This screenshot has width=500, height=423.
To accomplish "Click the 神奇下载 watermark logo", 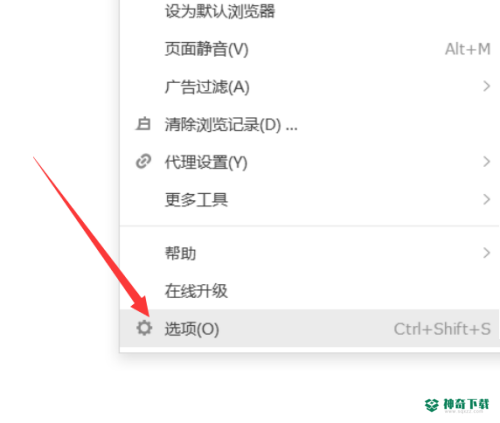I will [x=431, y=405].
